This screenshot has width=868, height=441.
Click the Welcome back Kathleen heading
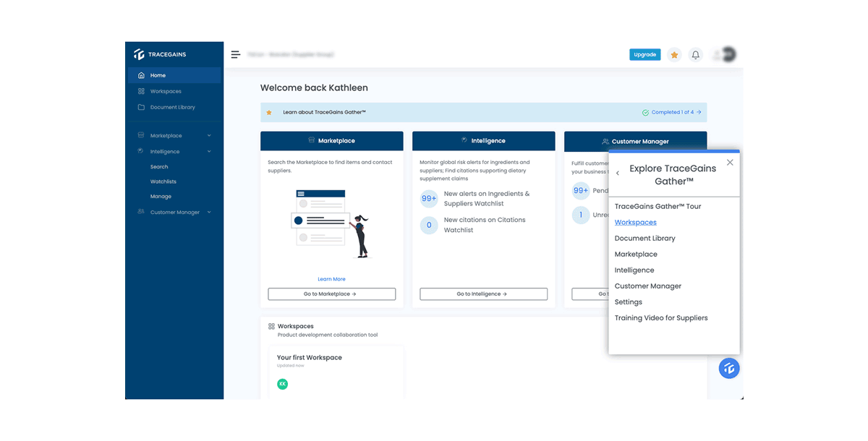[x=314, y=87]
